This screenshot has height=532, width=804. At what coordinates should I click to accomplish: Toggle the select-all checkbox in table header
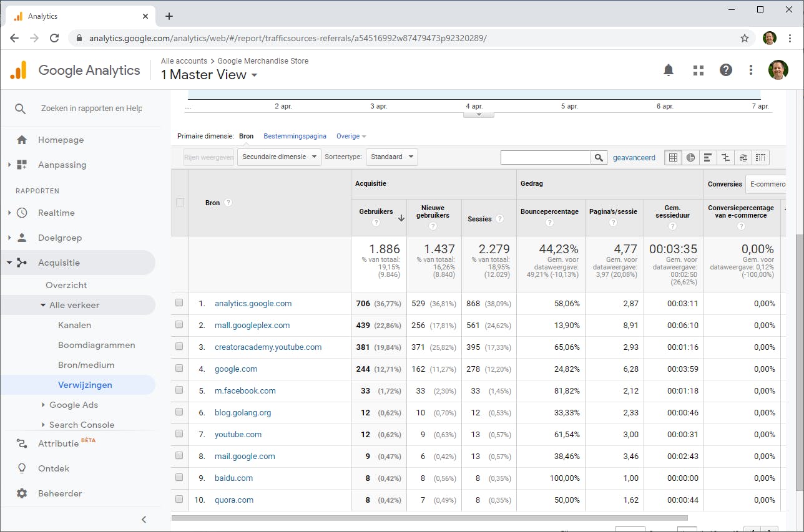(180, 202)
